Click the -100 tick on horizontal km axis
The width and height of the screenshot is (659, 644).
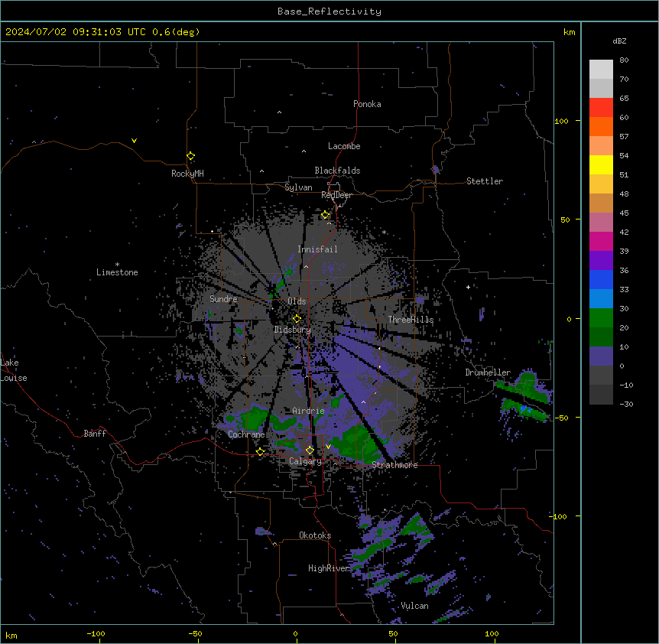tap(96, 634)
